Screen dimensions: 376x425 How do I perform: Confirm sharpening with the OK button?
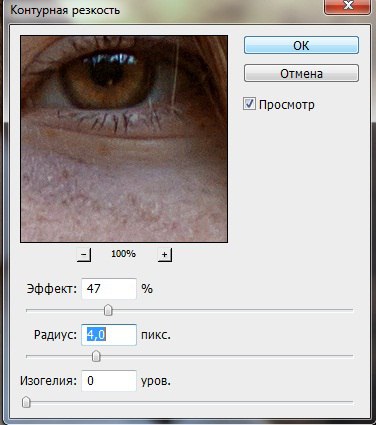point(301,45)
